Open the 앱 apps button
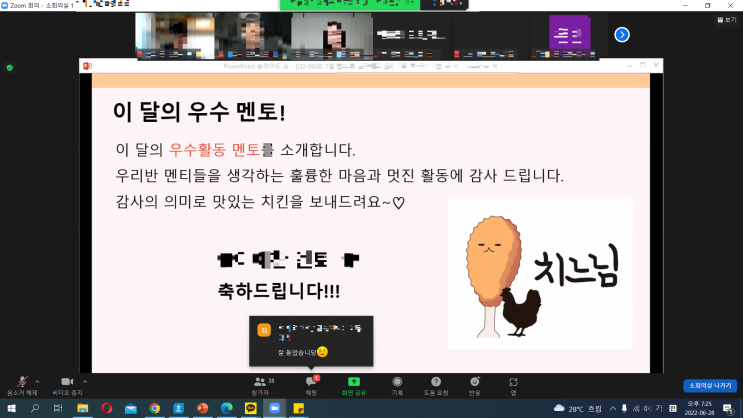The width and height of the screenshot is (743, 418). [x=513, y=386]
